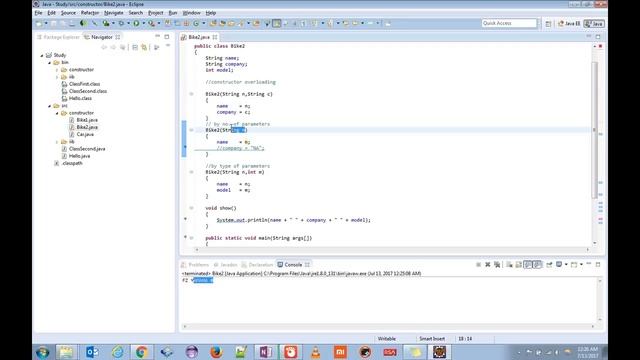640x360 pixels.
Task: Fold the show() method in editor
Action: pos(191,208)
